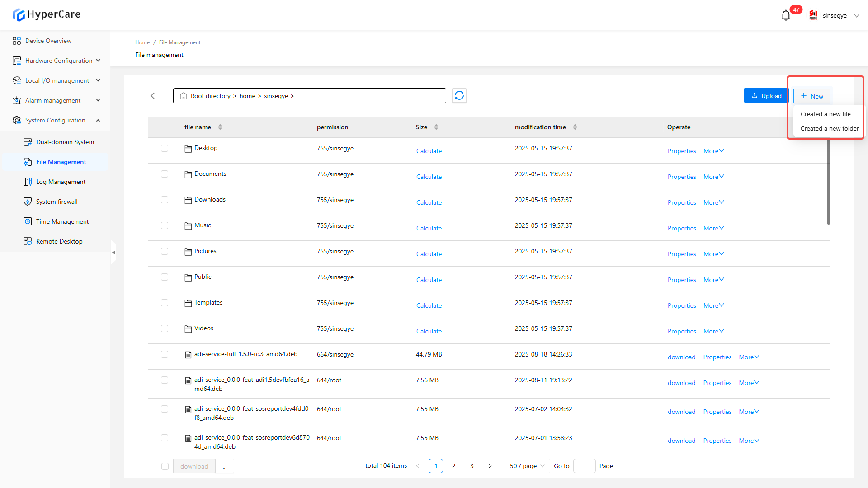Click the refresh directory icon
Screen dimensions: 868x488
tap(459, 96)
